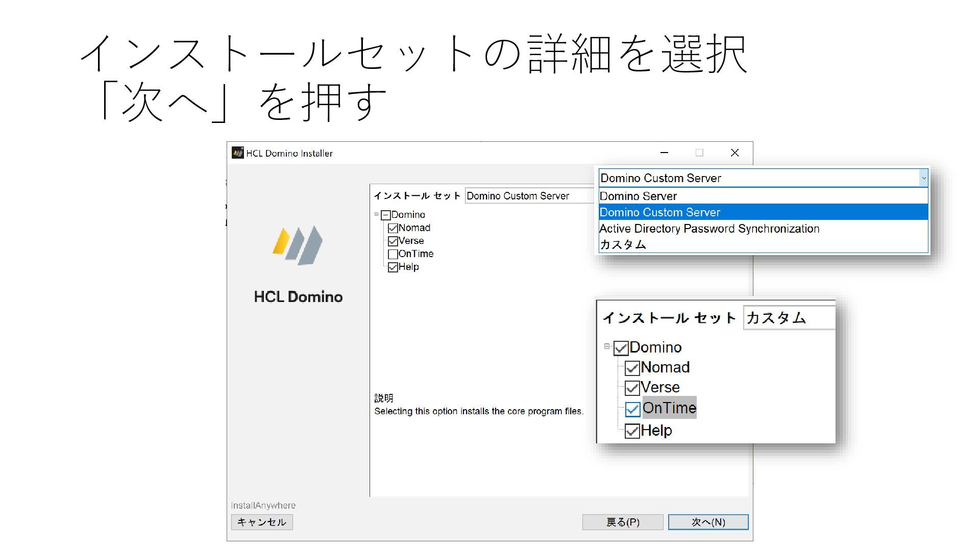This screenshot has width=980, height=551.
Task: Choose Active Directory Password Synchronization option
Action: pyautogui.click(x=709, y=229)
